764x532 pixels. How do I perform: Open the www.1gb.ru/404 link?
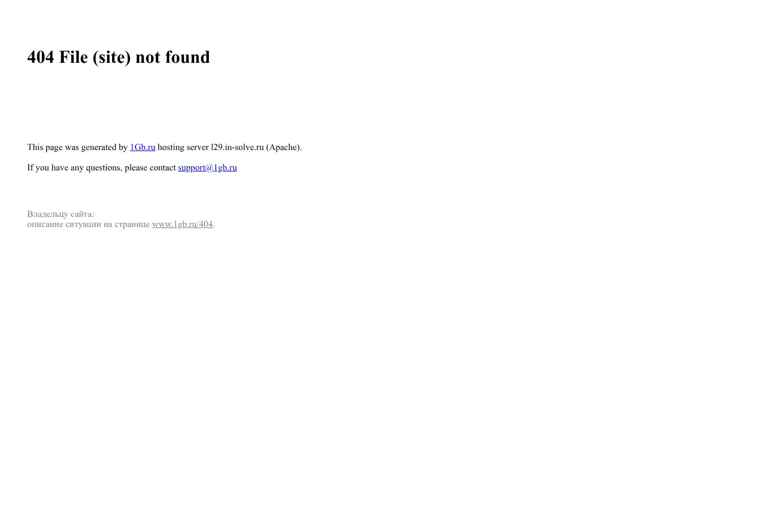(182, 224)
